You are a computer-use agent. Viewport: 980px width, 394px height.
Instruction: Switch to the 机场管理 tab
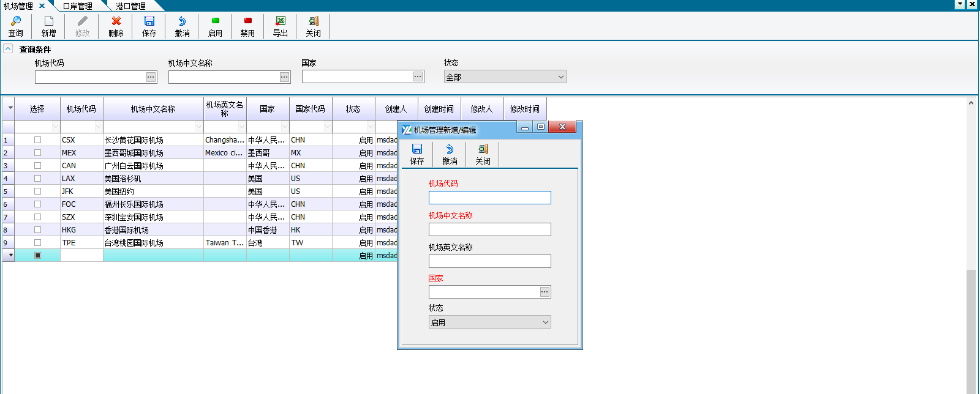point(18,6)
